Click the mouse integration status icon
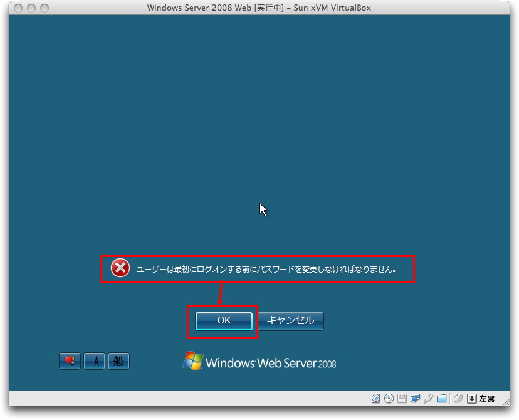The width and height of the screenshot is (519, 420). click(458, 399)
